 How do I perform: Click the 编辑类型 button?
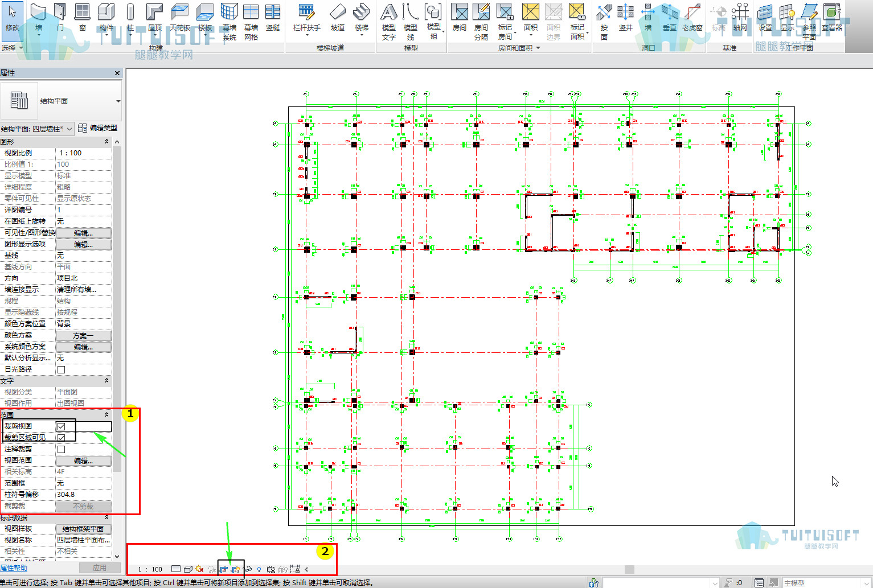(97, 128)
